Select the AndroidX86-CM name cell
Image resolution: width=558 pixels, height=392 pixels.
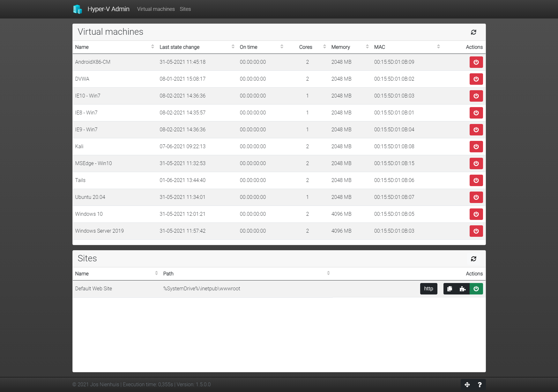[93, 62]
